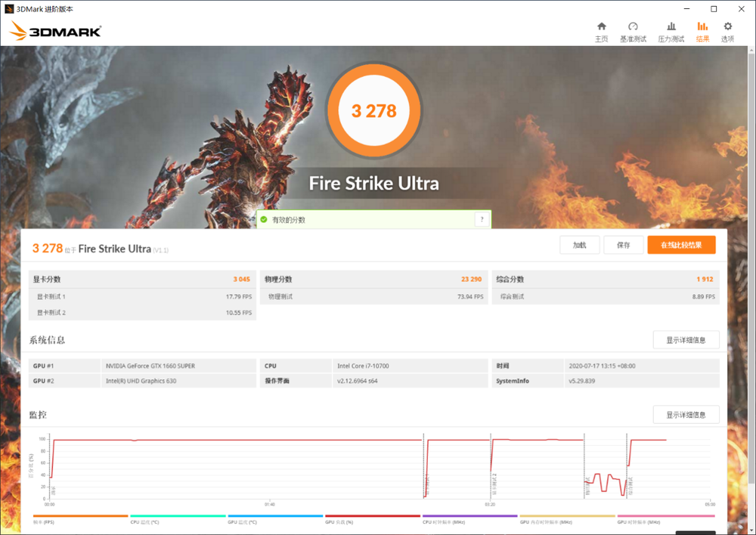Toggle the GPU 负载 (%) chart legend
Screen dimensions: 756x535
[x=373, y=519]
